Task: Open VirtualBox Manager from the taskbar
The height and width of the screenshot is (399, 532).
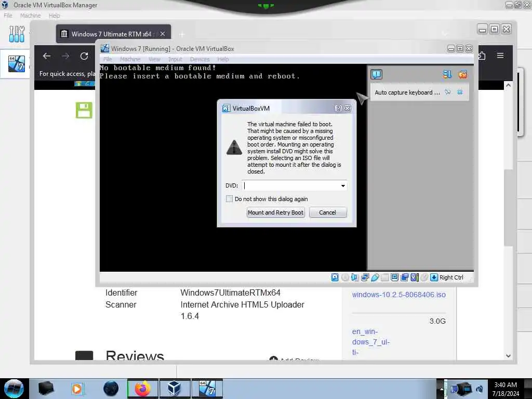Action: 175,389
